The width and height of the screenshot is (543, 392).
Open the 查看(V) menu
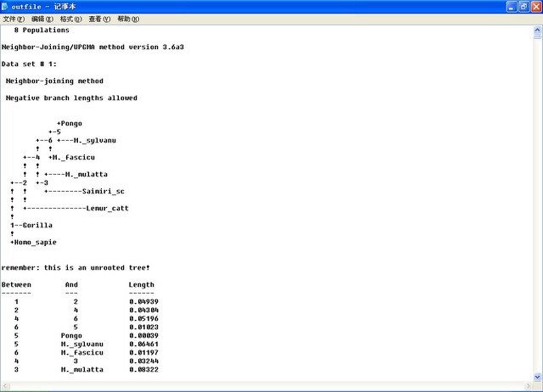point(99,19)
